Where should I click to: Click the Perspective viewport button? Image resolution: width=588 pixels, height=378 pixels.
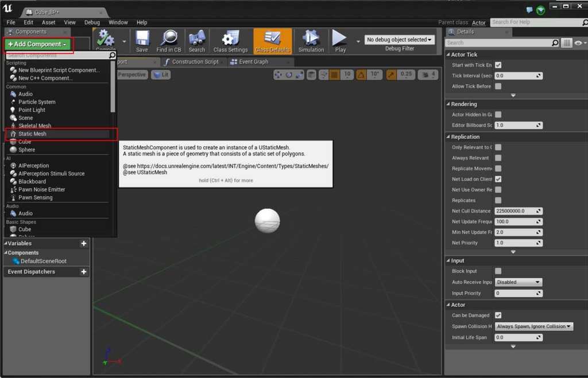click(131, 75)
